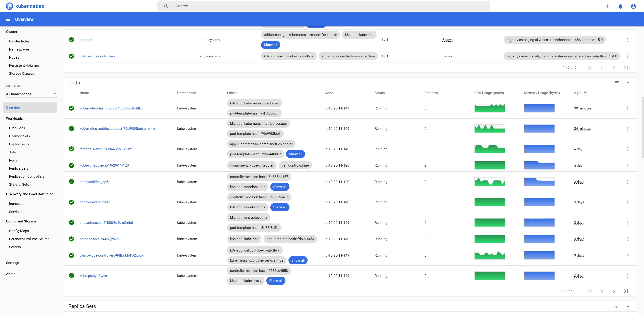Open the hamburger navigation menu

(x=8, y=19)
